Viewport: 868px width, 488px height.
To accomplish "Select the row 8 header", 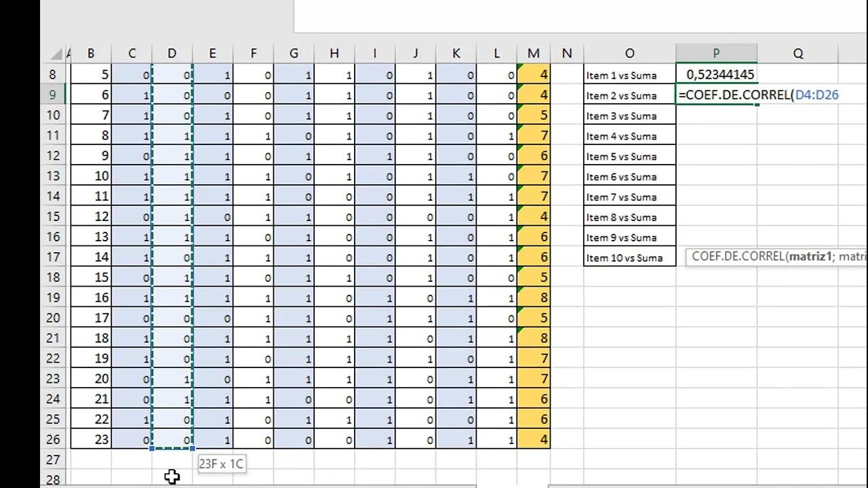I will tap(54, 75).
